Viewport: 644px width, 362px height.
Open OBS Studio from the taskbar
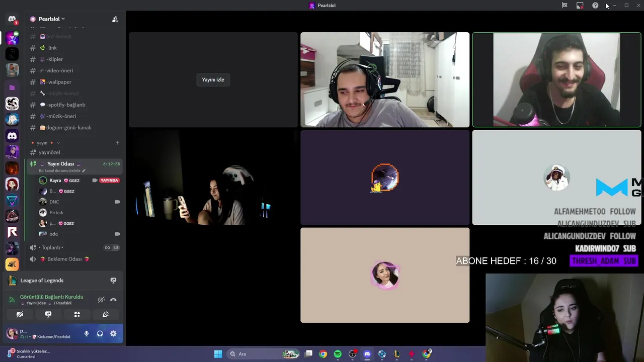tap(352, 354)
